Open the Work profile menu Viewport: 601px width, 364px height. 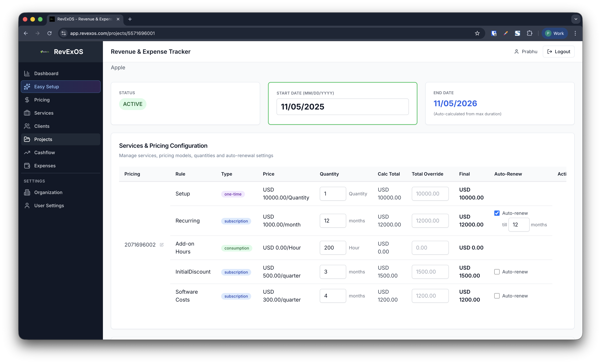pos(554,33)
